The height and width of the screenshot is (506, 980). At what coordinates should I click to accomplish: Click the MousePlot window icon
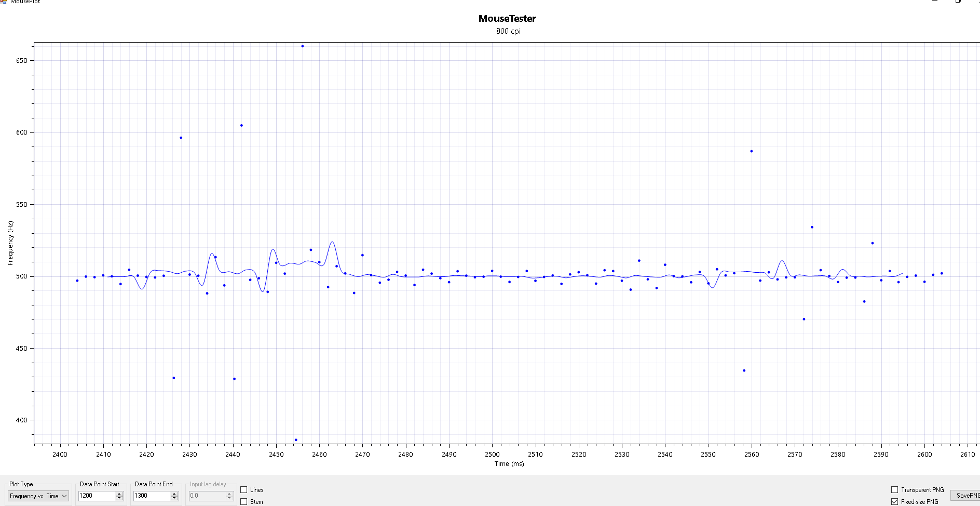click(x=4, y=2)
